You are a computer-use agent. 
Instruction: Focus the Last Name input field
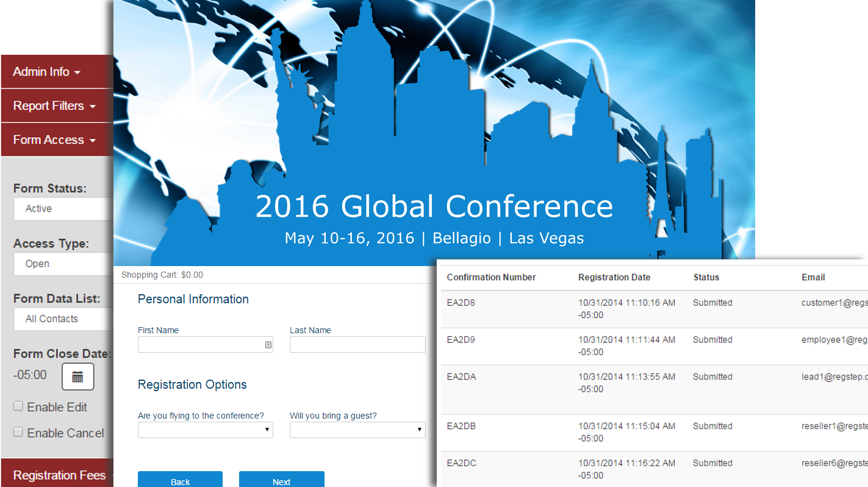click(357, 345)
